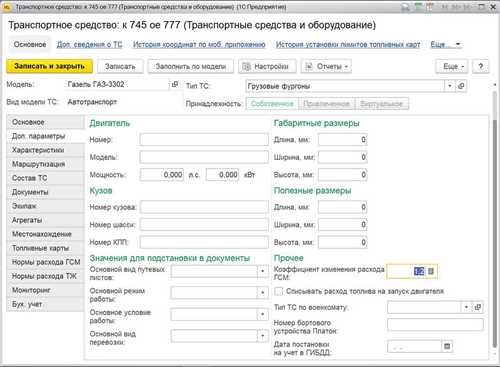Switch to Маршрутизация side tab

click(46, 164)
